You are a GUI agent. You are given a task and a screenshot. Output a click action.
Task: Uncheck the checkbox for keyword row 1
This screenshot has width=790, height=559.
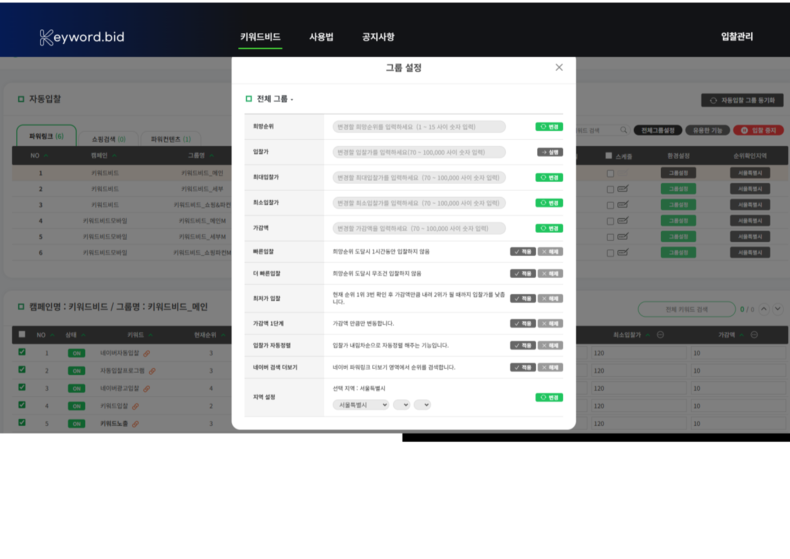click(22, 353)
